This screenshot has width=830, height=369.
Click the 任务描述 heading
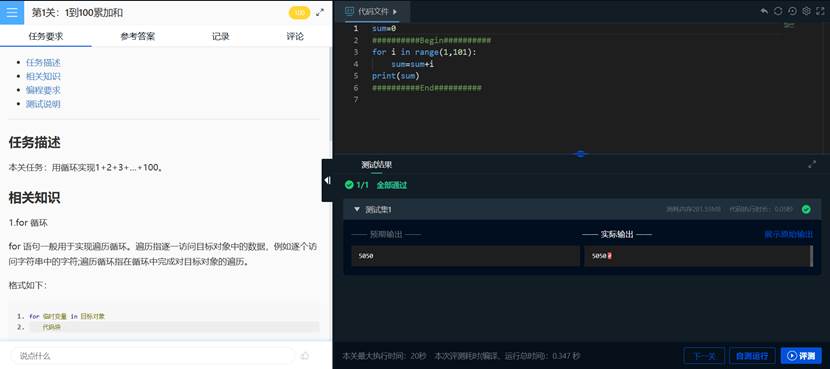coord(34,142)
